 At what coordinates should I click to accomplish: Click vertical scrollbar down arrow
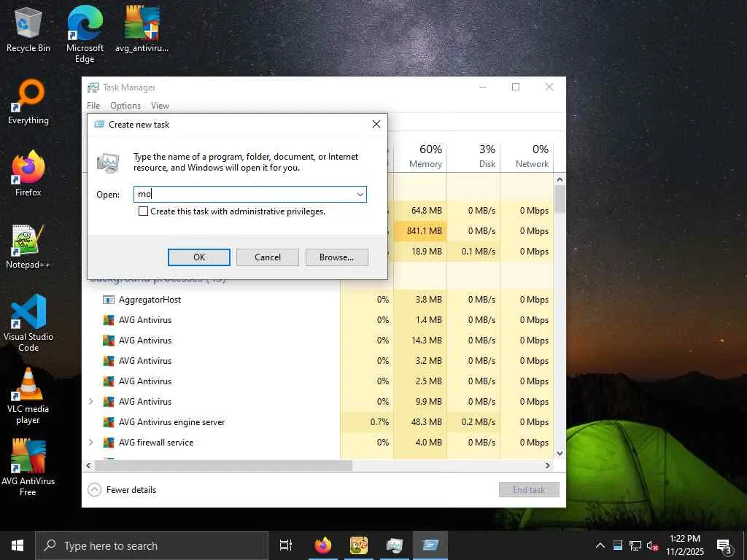coord(560,454)
